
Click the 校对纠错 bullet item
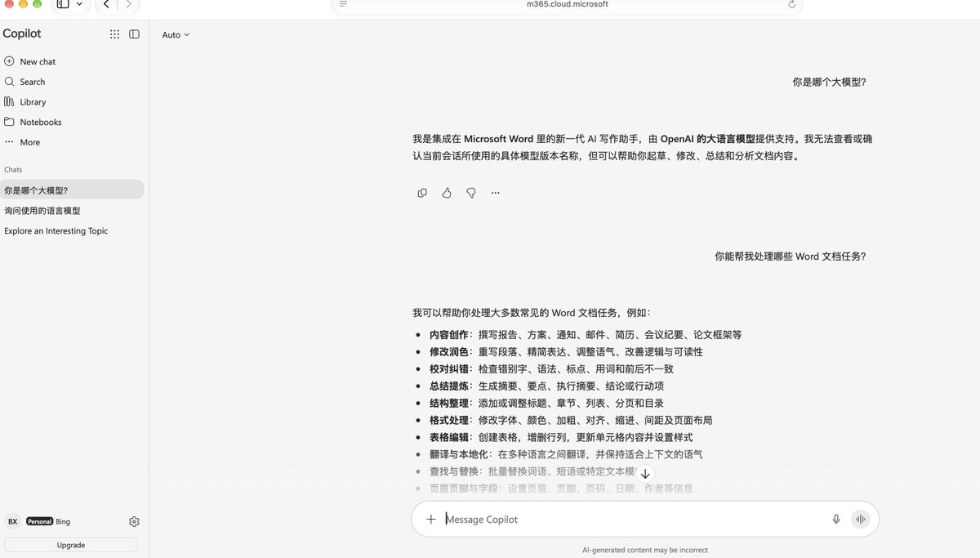pos(551,369)
